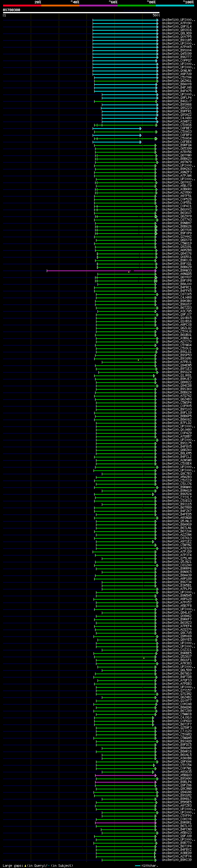
Task: Select hit label UniRef100_A9P7U9
Action: (x=177, y=74)
